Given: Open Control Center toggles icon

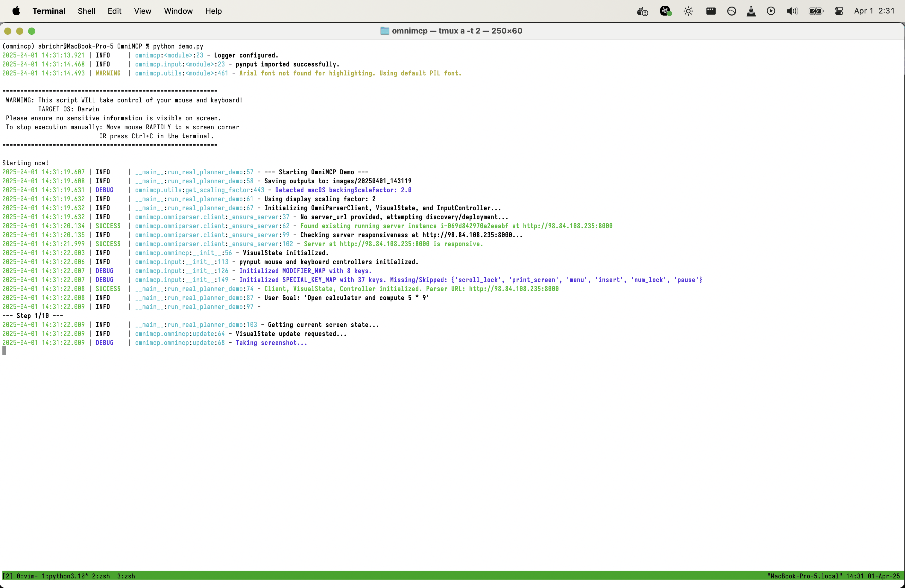Looking at the screenshot, I should pyautogui.click(x=839, y=11).
